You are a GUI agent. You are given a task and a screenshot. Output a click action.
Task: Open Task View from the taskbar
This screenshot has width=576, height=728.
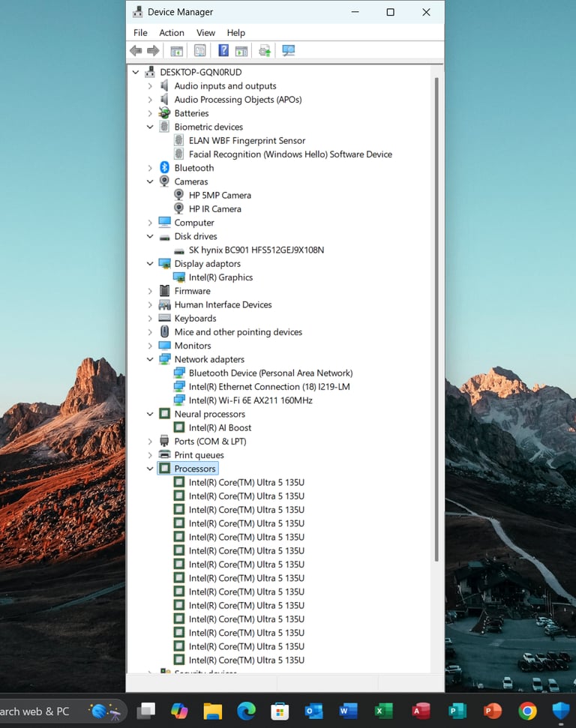point(146,711)
